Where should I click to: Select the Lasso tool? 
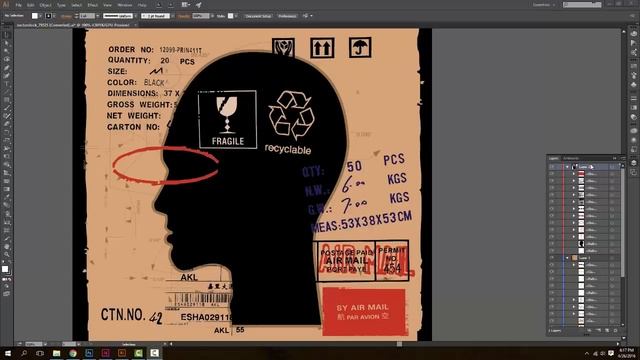pyautogui.click(x=7, y=59)
